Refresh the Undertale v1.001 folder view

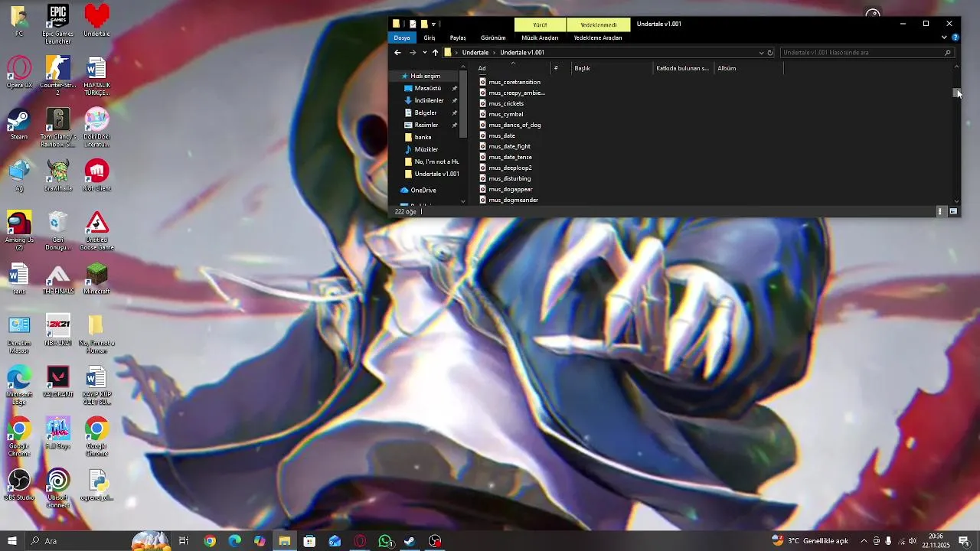click(770, 53)
